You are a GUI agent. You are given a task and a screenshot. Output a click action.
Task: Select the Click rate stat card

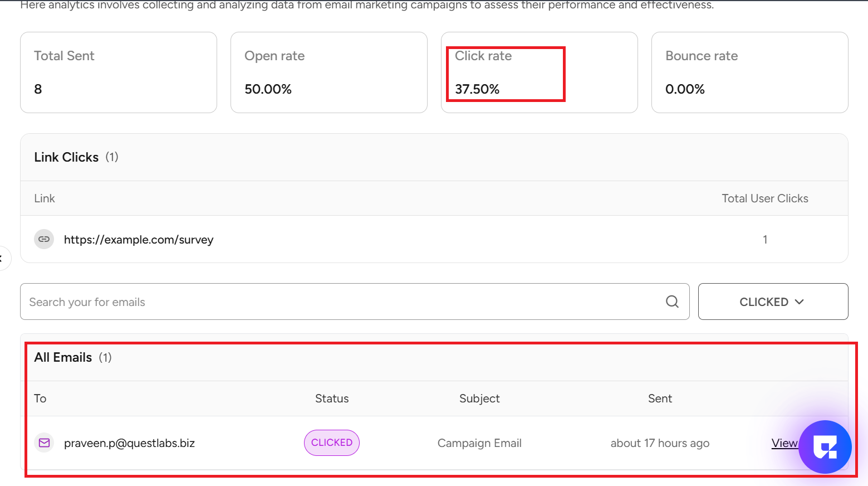[539, 72]
